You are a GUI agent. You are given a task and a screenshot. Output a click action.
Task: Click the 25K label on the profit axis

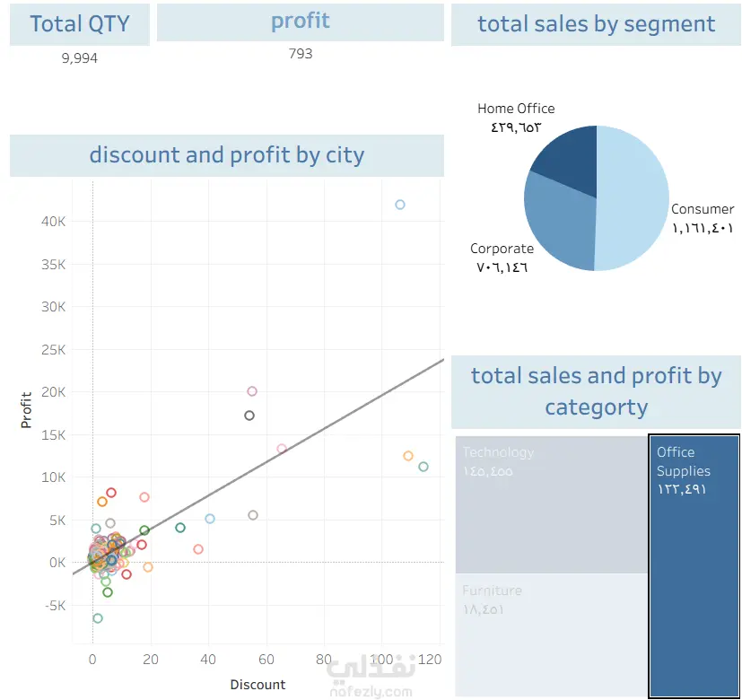coord(54,350)
